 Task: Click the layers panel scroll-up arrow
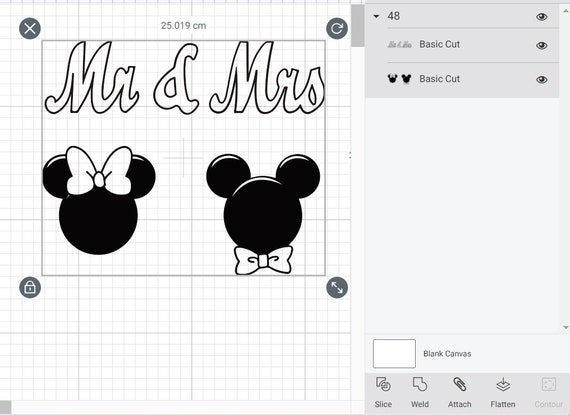pyautogui.click(x=566, y=11)
